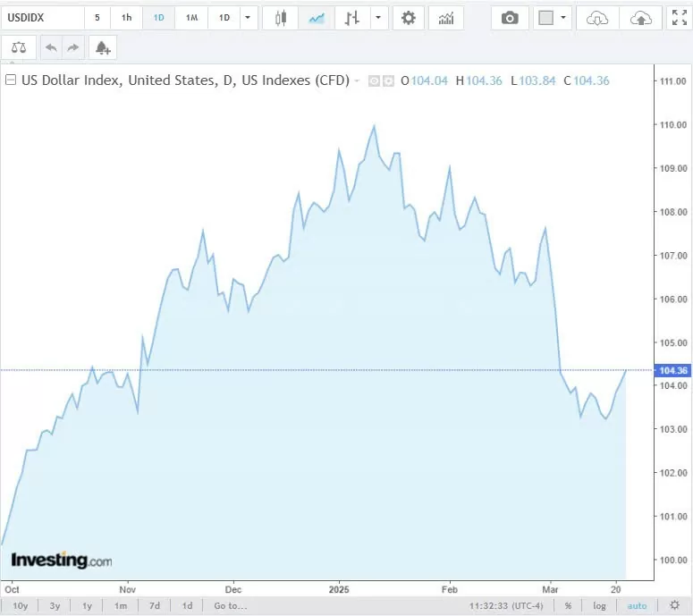Toggle log scale
Screen dimensions: 693x616
599,606
